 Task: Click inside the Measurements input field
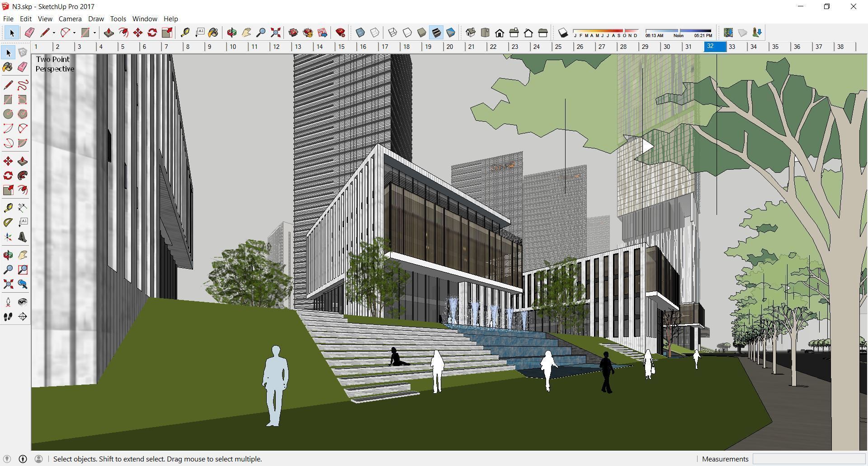pyautogui.click(x=809, y=459)
